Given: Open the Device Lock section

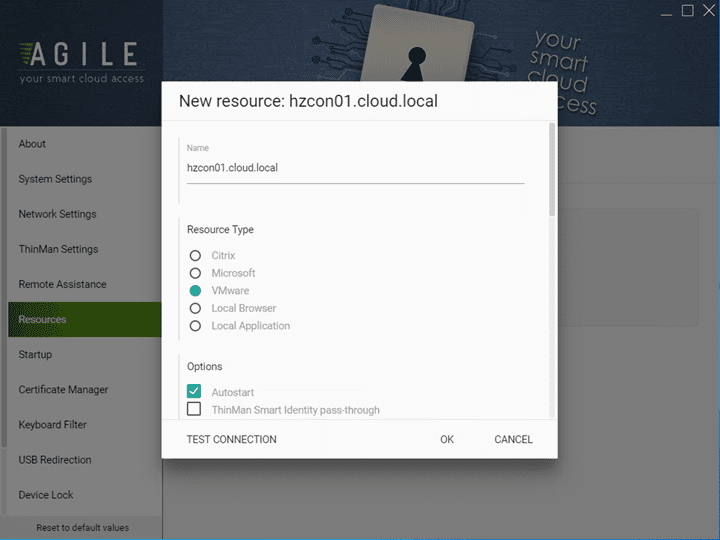Looking at the screenshot, I should point(84,495).
